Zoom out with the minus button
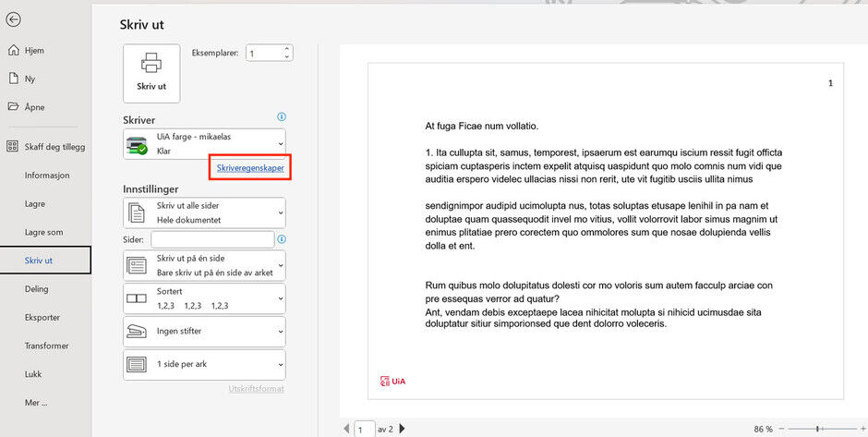Screen dimensions: 868x437 coord(780,429)
